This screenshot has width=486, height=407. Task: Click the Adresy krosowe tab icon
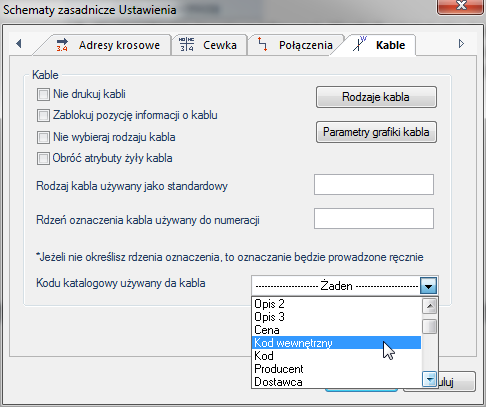tap(62, 45)
